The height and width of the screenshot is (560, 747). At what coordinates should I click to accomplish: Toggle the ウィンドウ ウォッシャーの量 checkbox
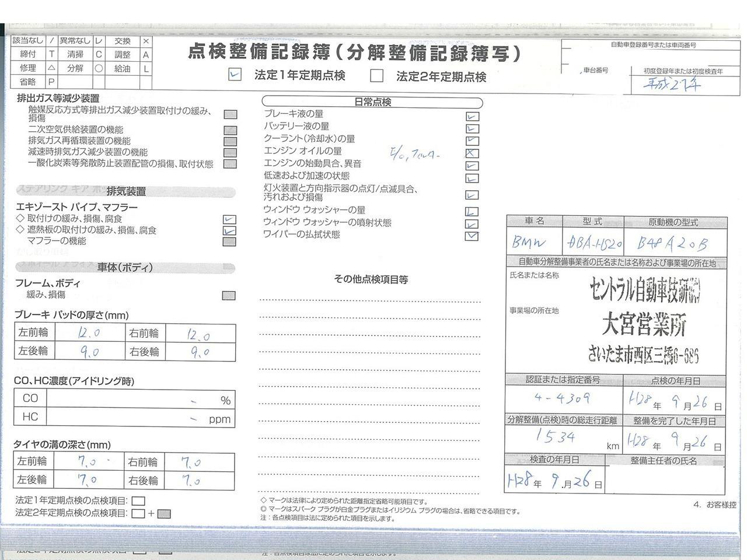[x=472, y=212]
